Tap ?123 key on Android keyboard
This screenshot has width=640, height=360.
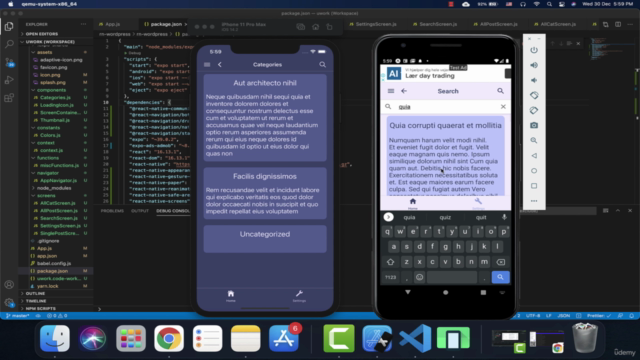pos(391,277)
